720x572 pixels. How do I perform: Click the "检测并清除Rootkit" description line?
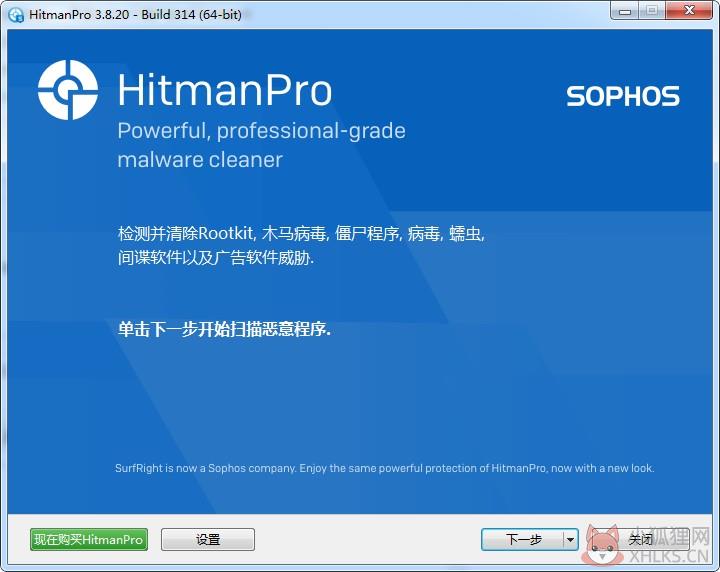301,234
